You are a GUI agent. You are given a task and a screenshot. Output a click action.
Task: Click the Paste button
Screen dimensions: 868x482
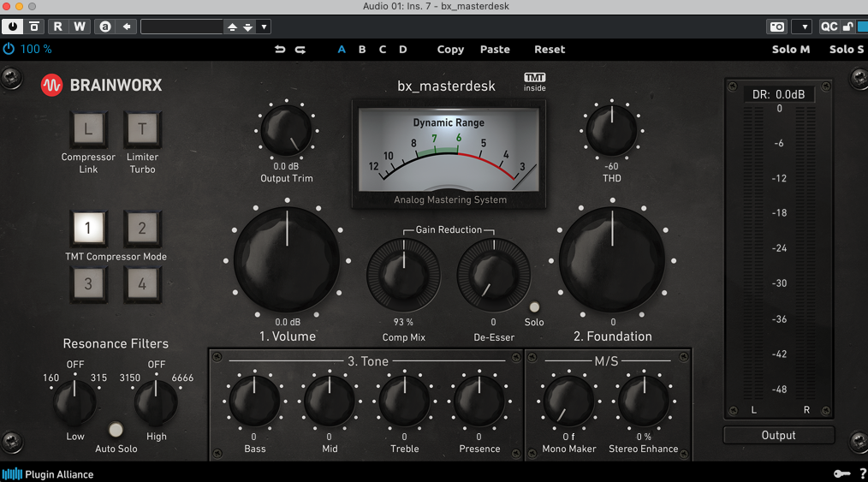(x=495, y=50)
